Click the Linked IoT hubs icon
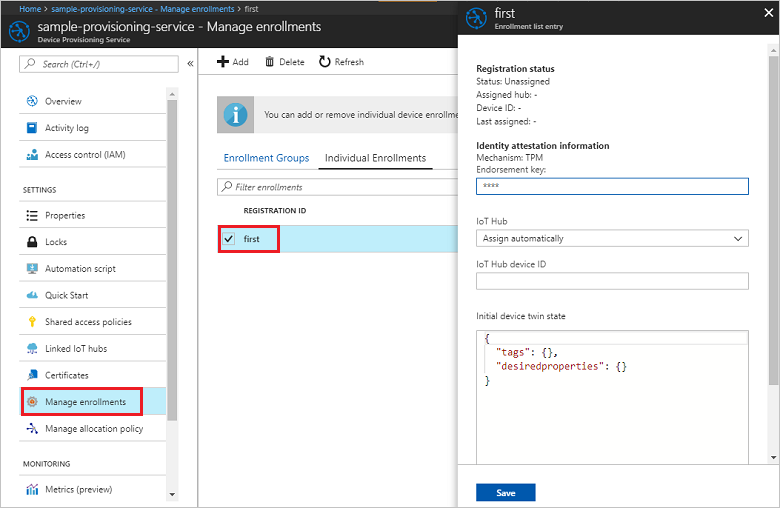Viewport: 780px width, 508px height. pos(32,348)
